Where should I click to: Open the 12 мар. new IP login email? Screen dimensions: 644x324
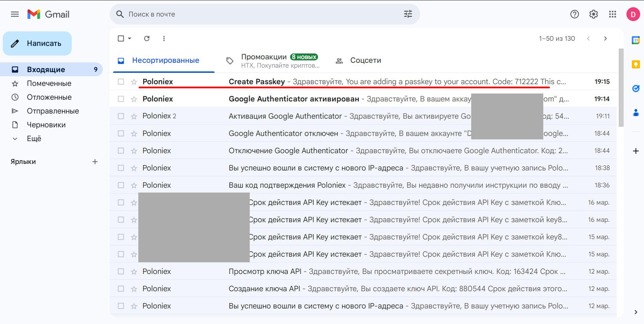(x=363, y=306)
